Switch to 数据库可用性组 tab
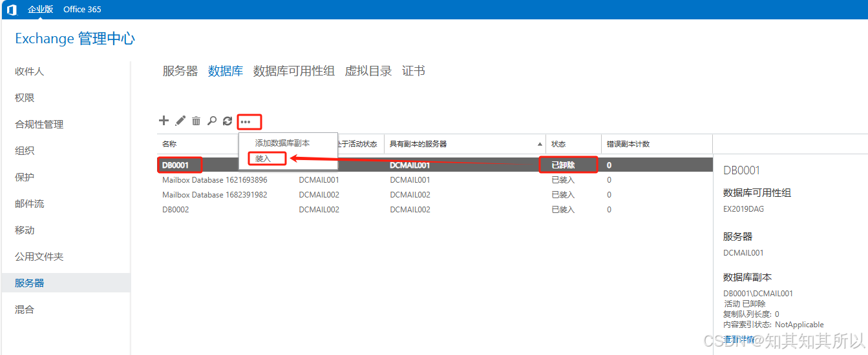868x355 pixels. [294, 71]
